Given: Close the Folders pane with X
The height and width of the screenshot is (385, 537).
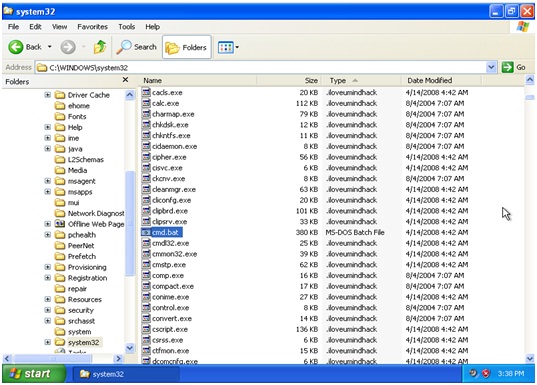Looking at the screenshot, I should (x=125, y=79).
